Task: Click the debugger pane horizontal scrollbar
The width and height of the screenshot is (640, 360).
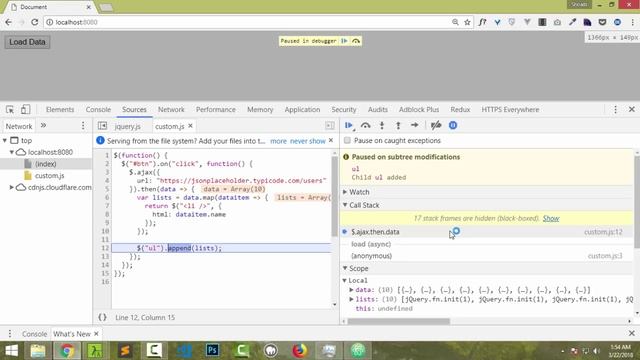Action: [399, 321]
